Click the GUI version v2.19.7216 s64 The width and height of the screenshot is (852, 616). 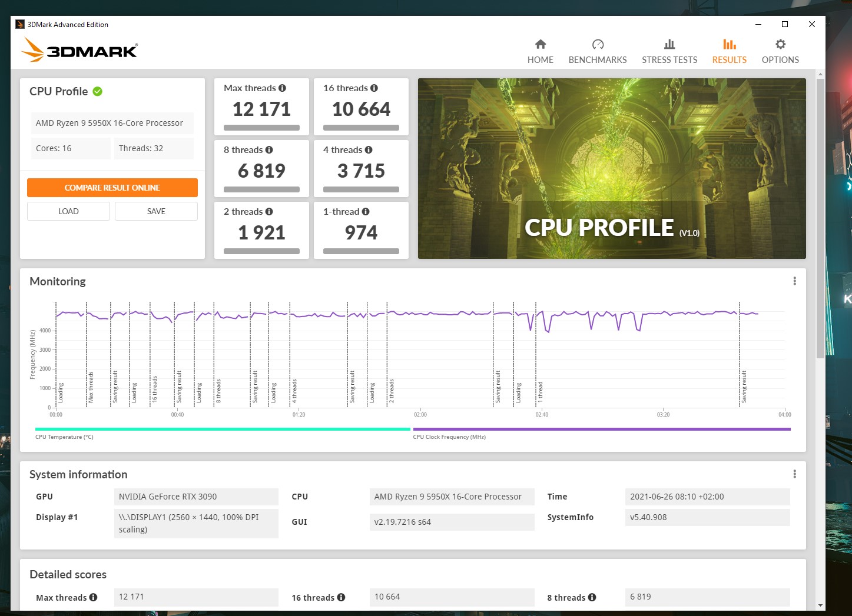coord(452,522)
